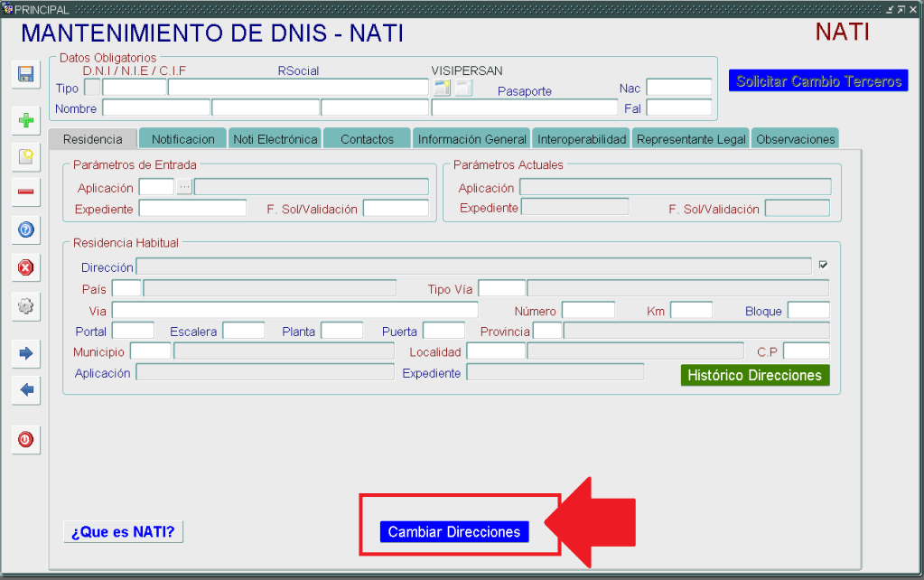924x580 pixels.
Task: Click the blue question mark query icon
Action: 25,229
